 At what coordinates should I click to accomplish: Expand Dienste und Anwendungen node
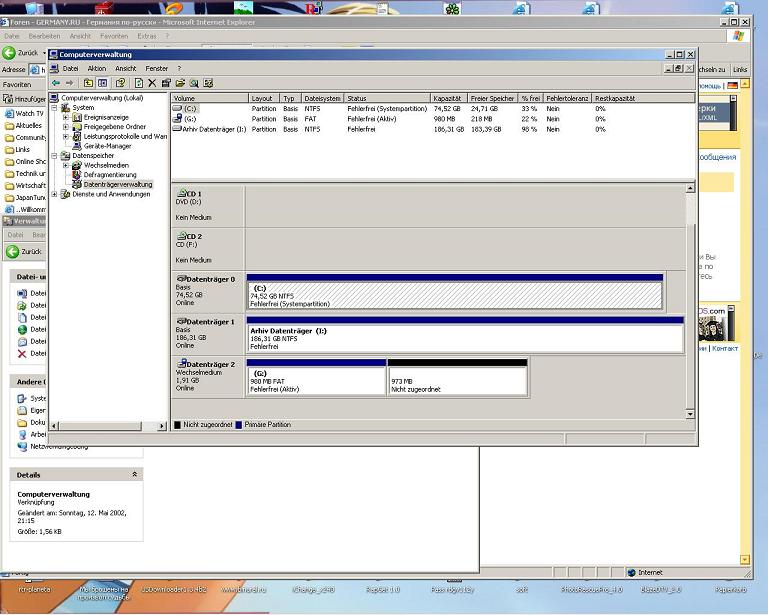coord(55,194)
